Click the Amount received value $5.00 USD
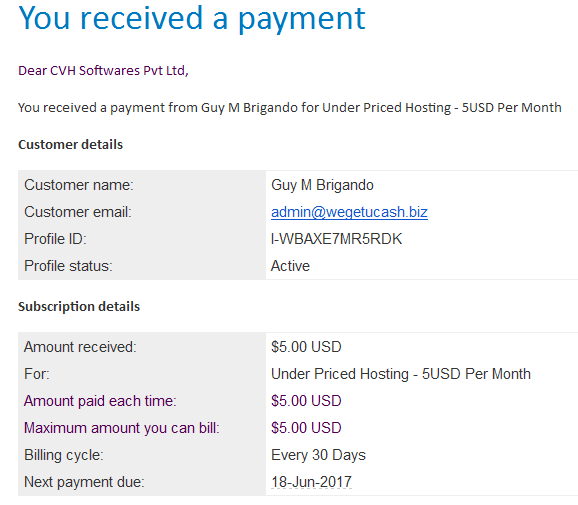 click(306, 347)
